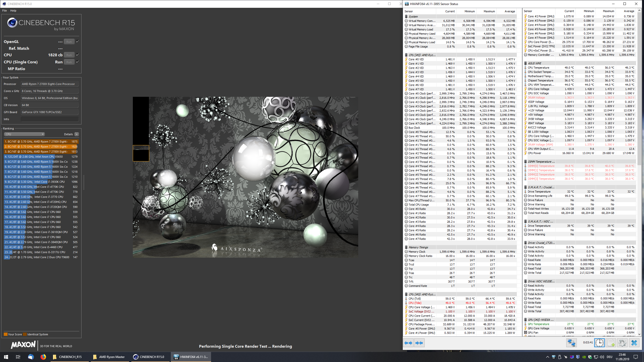Open the Help menu in Cinebench
Image resolution: width=644 pixels, height=362 pixels.
coord(13,11)
